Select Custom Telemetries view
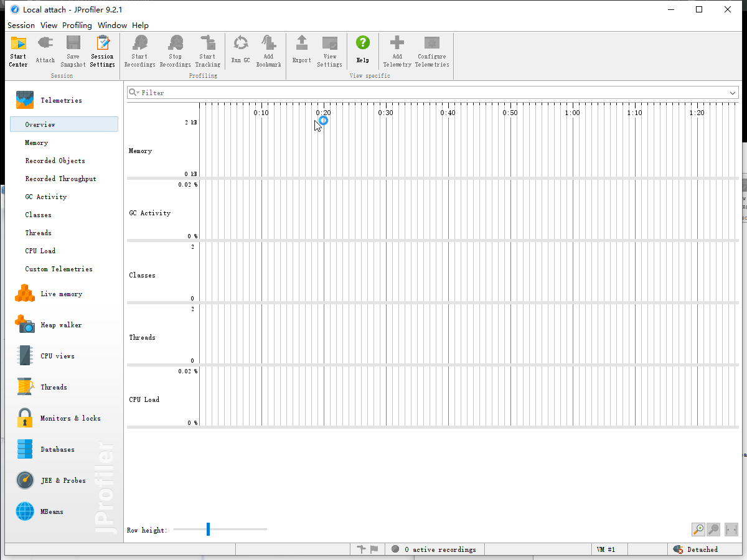This screenshot has height=560, width=747. pyautogui.click(x=59, y=269)
